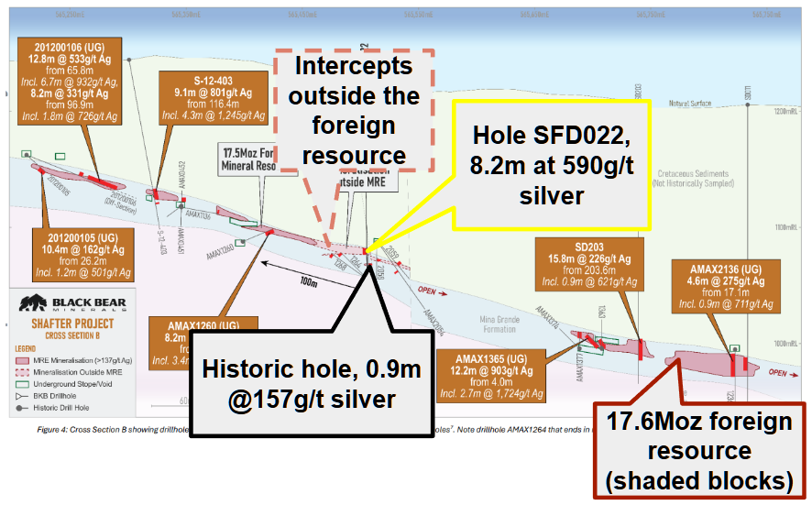The image size is (812, 505).
Task: Click the Cretaceous Sediments annotation text
Action: [x=693, y=178]
